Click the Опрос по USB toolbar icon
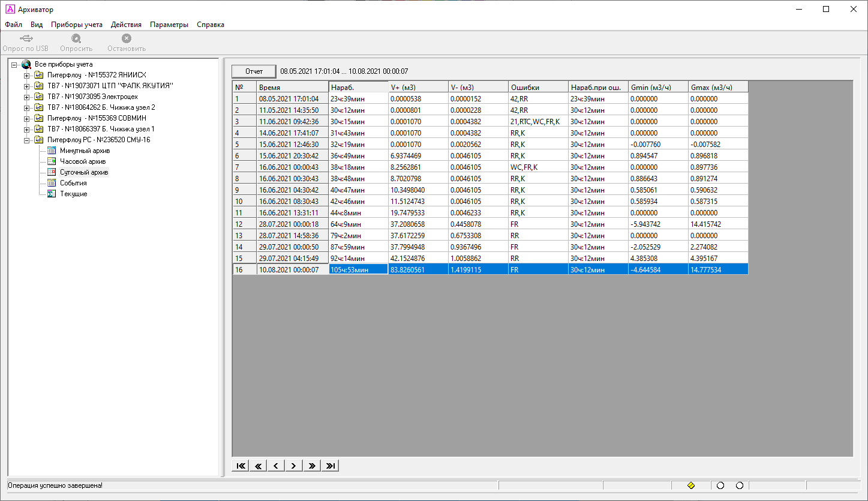The width and height of the screenshot is (868, 501). click(x=26, y=38)
